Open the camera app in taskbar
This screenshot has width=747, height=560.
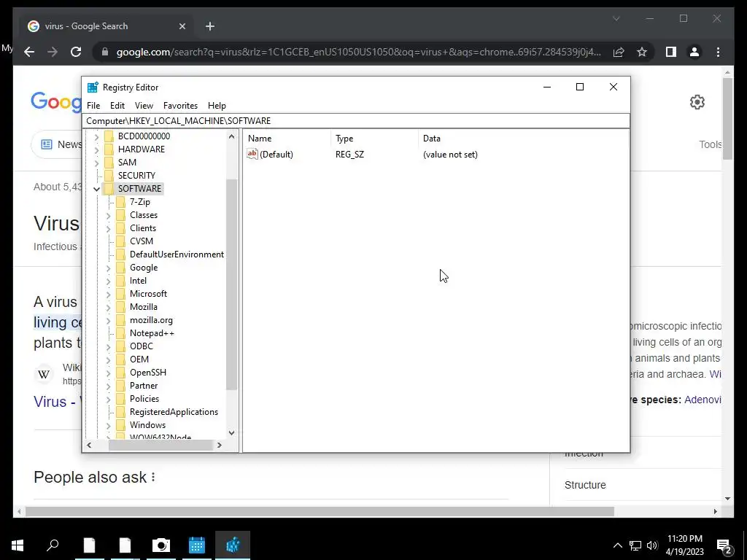pos(161,545)
